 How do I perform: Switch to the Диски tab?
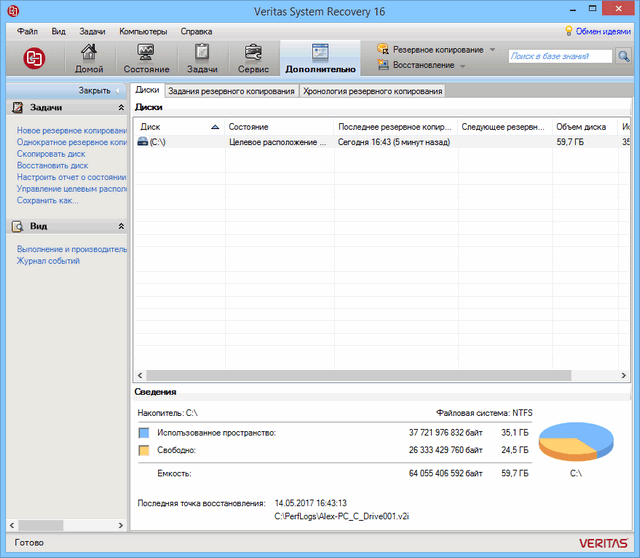tap(147, 90)
